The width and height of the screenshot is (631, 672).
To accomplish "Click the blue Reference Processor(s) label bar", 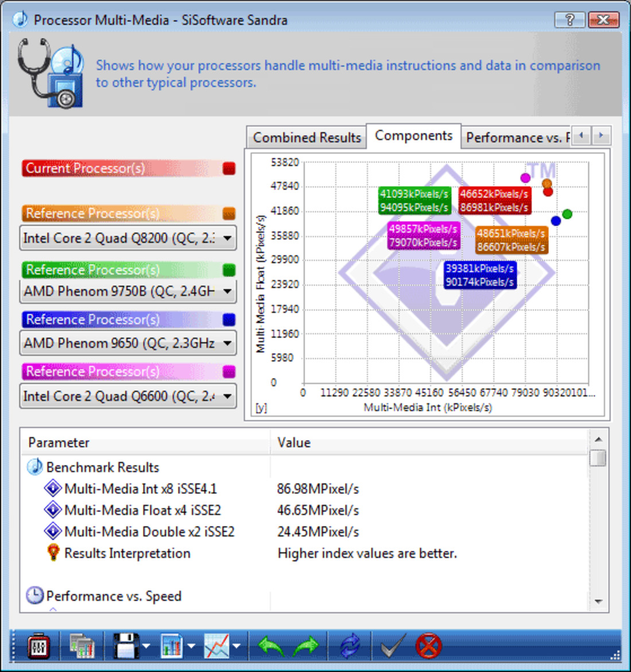I will pos(122,320).
